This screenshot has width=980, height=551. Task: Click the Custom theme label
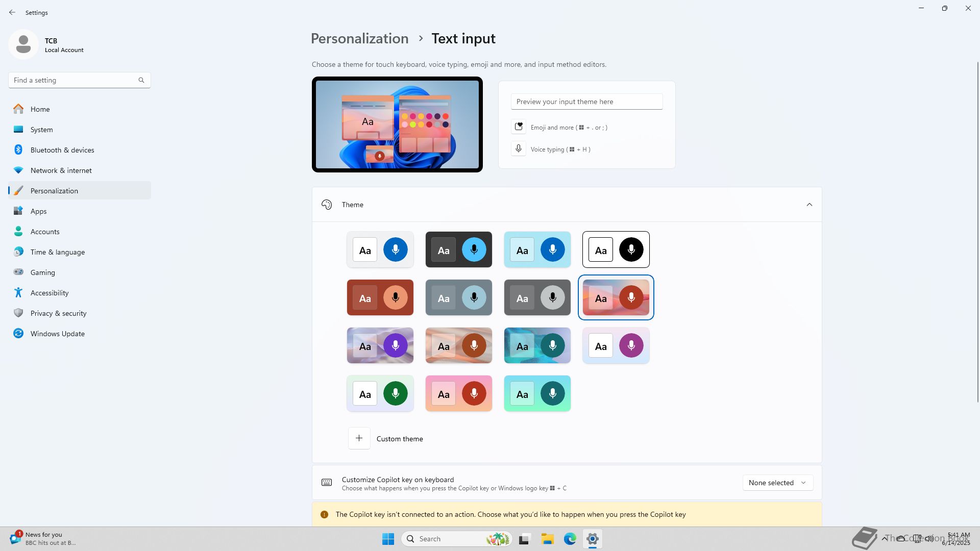point(400,439)
